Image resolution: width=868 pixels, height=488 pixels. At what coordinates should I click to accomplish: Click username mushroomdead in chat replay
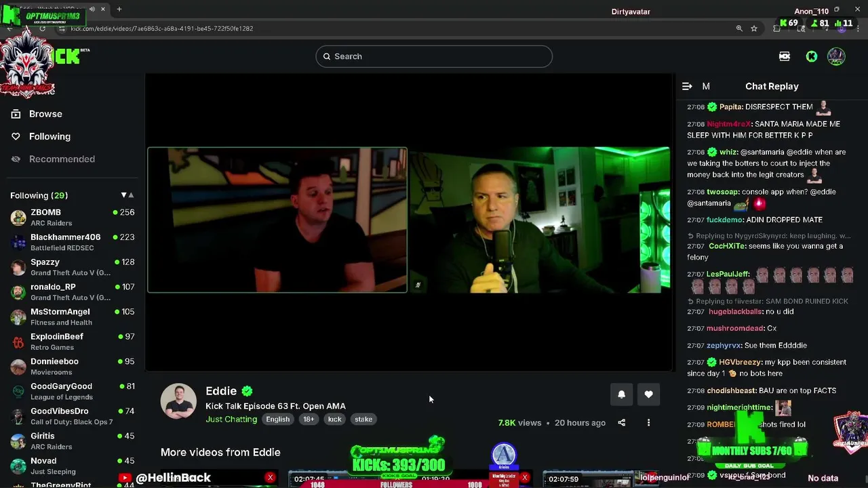[x=734, y=328]
